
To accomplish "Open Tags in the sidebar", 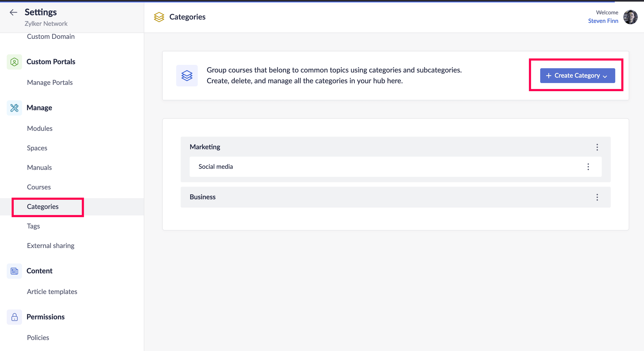I will (33, 226).
